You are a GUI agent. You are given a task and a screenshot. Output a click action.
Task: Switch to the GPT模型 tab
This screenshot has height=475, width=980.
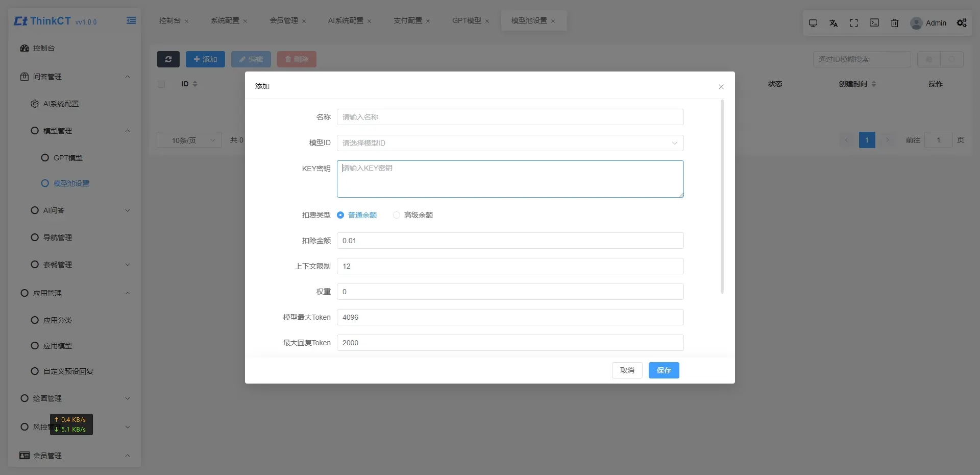coord(467,20)
